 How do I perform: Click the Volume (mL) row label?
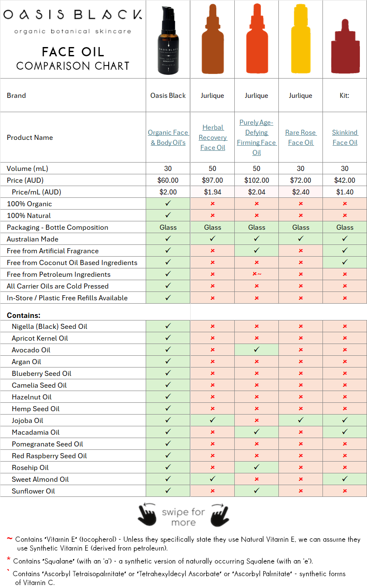(27, 168)
